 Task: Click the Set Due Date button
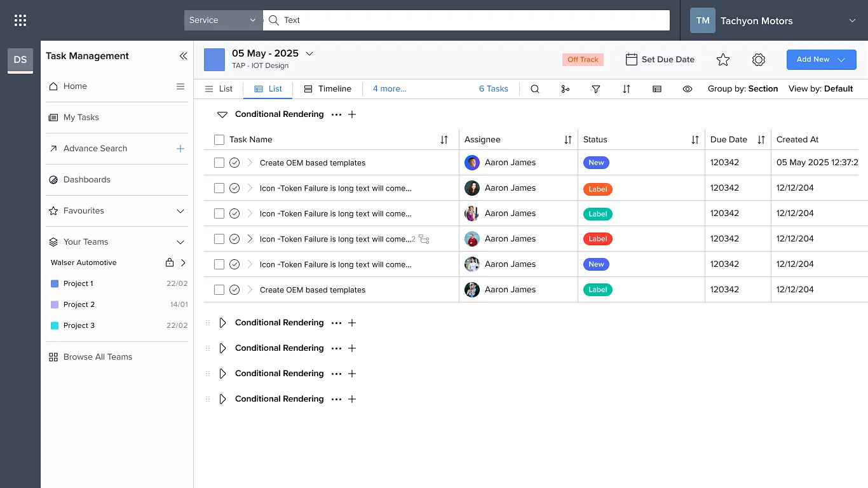[x=660, y=60]
